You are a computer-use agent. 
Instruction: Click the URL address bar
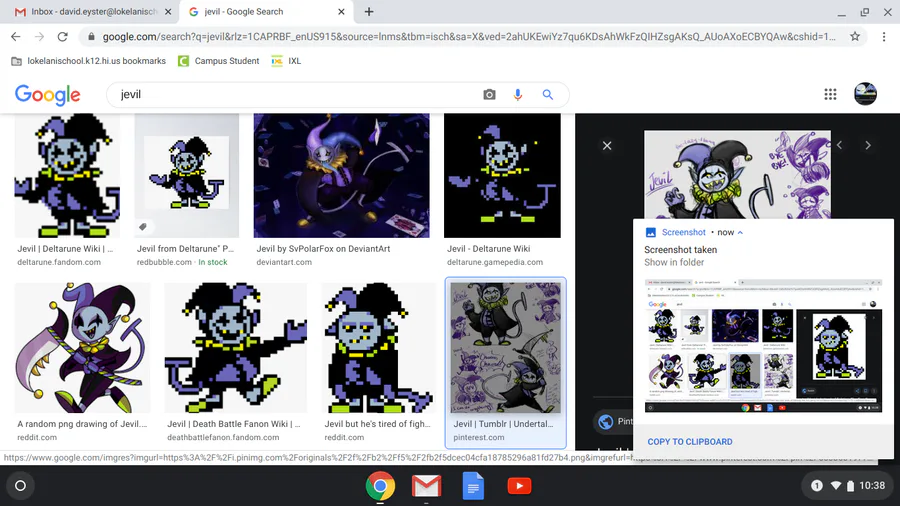(x=468, y=37)
